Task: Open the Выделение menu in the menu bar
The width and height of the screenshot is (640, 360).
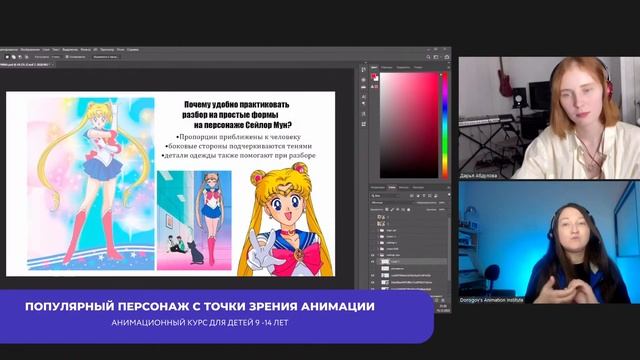Action: [x=70, y=50]
